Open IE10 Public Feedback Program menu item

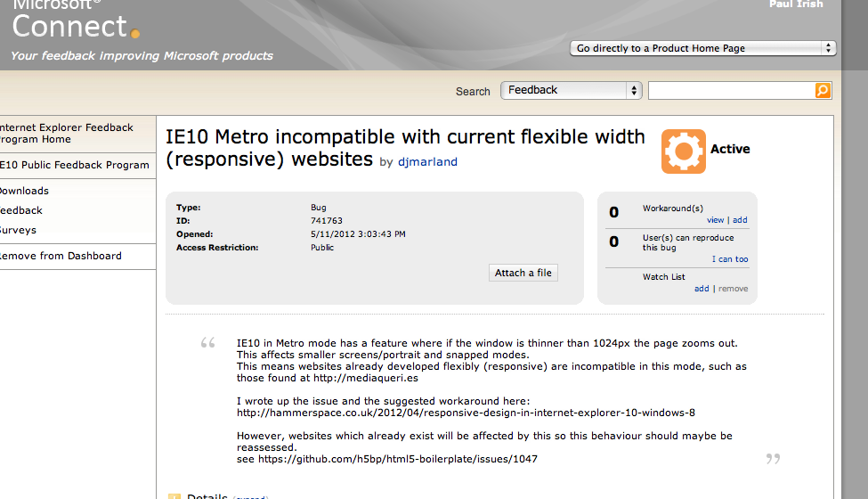pyautogui.click(x=75, y=165)
